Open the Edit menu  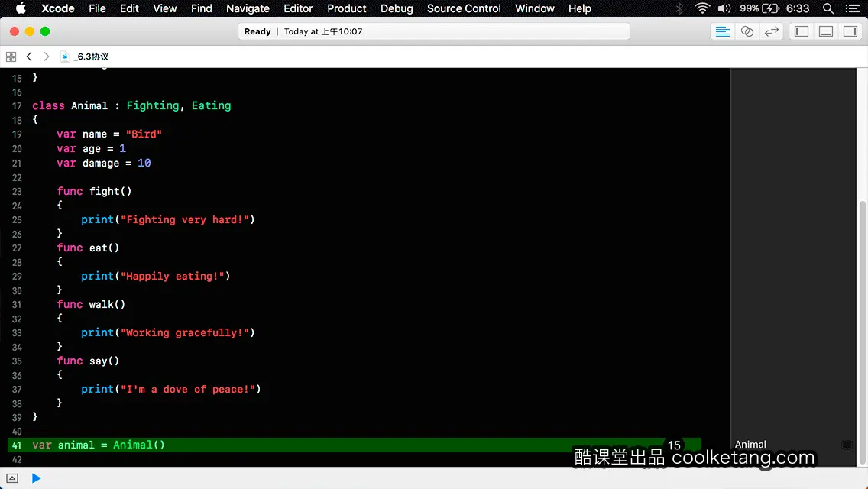(x=129, y=8)
